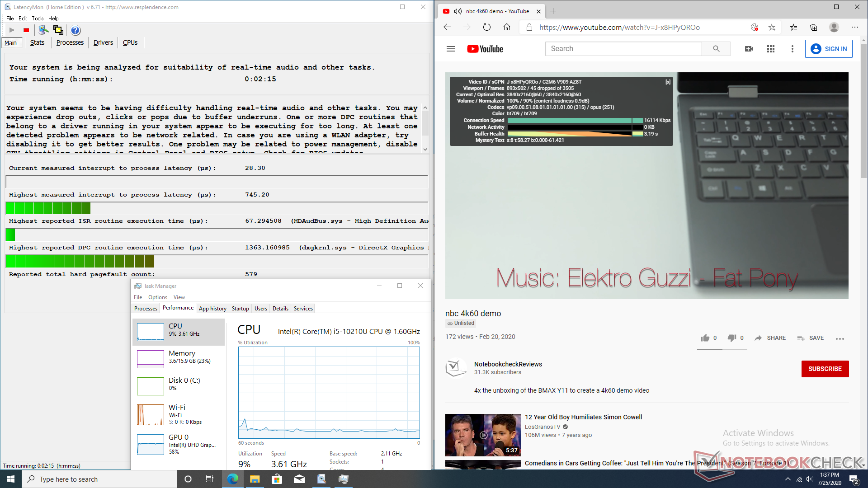Open the LatencyMon help icon
The image size is (868, 488).
coord(75,30)
